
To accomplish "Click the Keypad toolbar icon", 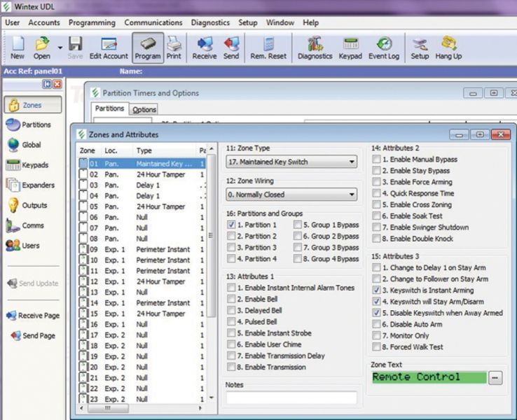I will tap(350, 48).
